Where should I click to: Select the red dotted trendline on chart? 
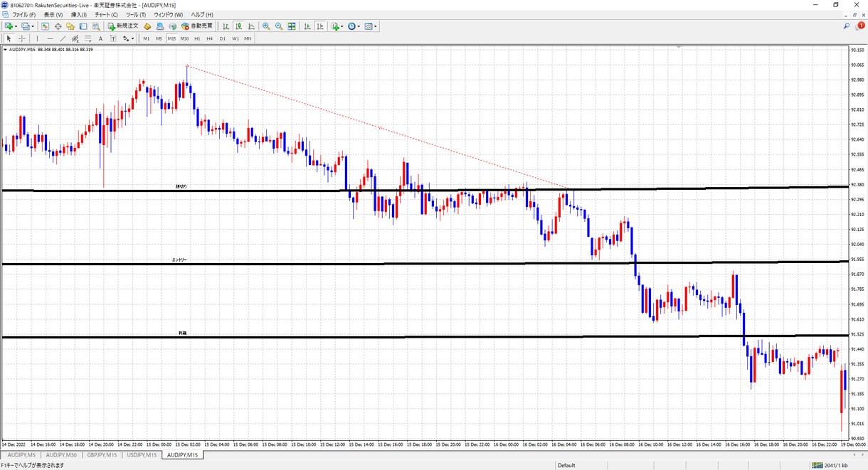click(x=379, y=128)
